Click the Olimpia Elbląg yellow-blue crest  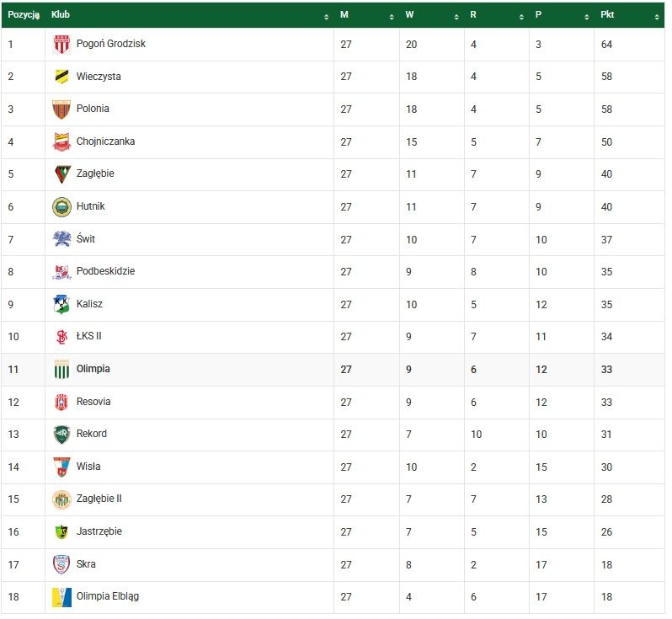pos(61,598)
